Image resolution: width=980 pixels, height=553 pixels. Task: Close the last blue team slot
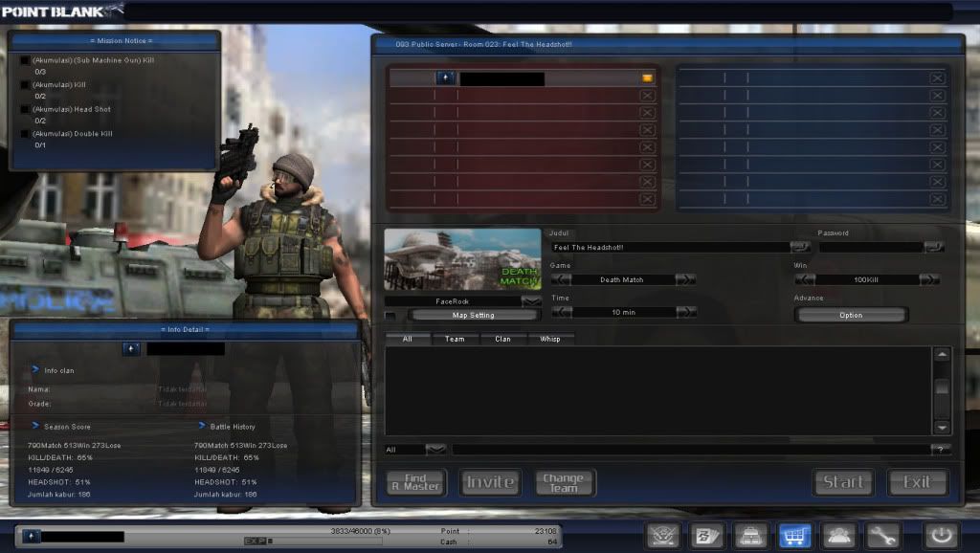pos(937,199)
